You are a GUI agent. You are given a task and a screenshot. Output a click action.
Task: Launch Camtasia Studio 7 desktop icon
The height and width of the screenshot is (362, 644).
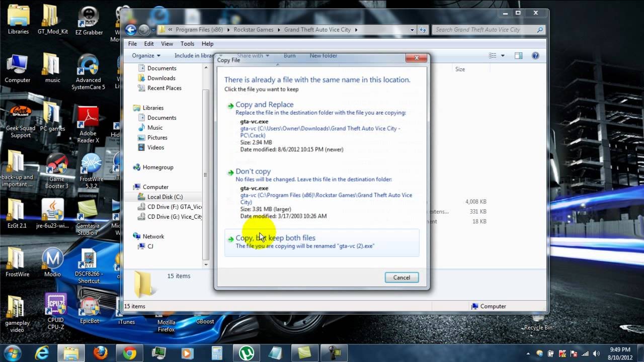[88, 217]
